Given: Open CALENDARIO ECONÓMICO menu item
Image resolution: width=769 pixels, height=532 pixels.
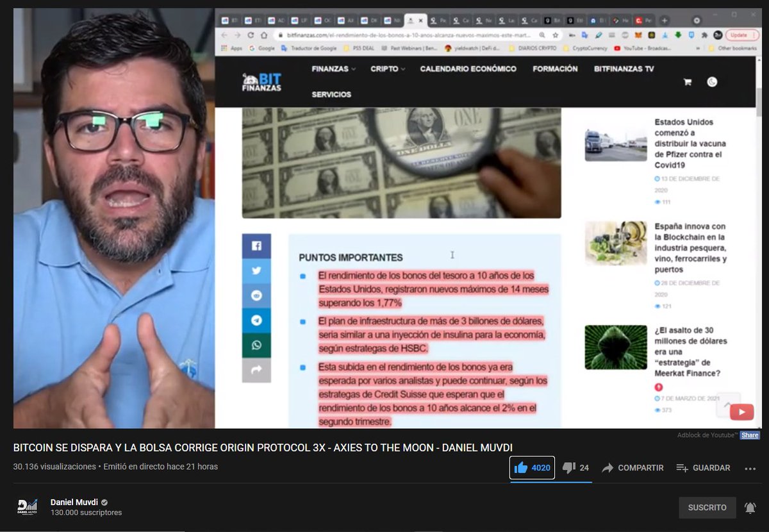Looking at the screenshot, I should pos(468,69).
